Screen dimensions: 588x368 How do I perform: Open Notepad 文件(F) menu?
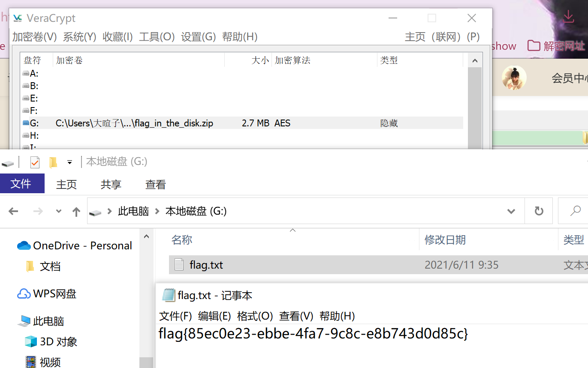(x=175, y=316)
